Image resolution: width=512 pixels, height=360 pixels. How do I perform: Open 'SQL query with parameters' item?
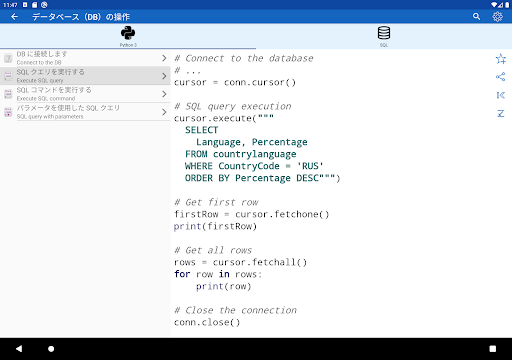point(85,112)
